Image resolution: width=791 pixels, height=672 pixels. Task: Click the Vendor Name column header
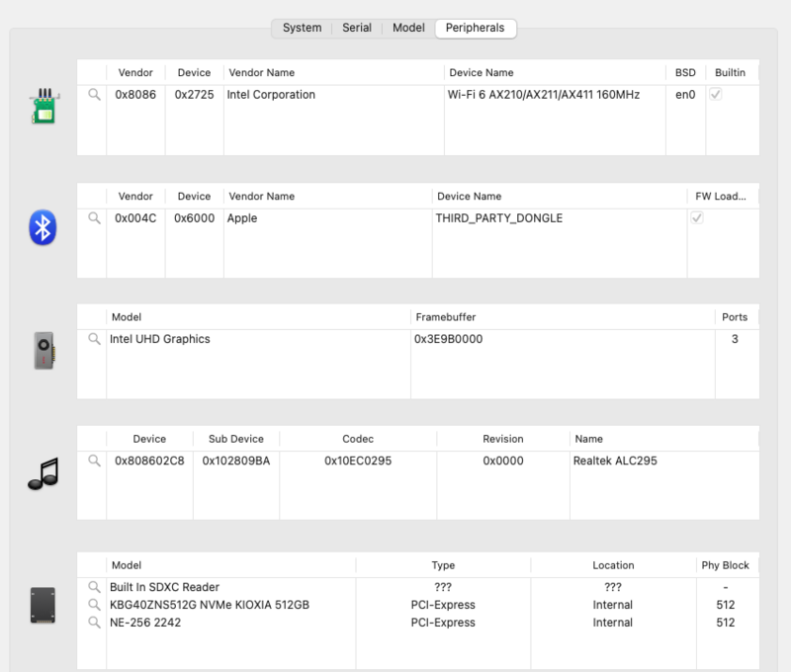(262, 72)
